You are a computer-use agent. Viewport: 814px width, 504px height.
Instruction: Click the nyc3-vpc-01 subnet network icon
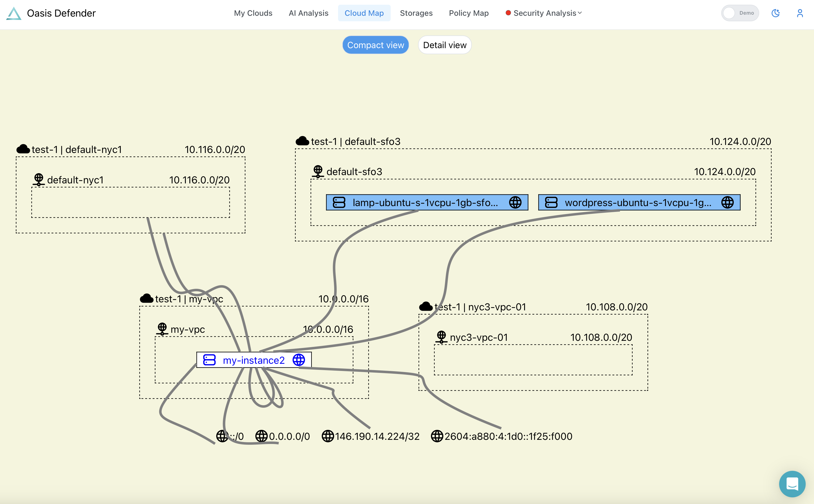(x=441, y=337)
